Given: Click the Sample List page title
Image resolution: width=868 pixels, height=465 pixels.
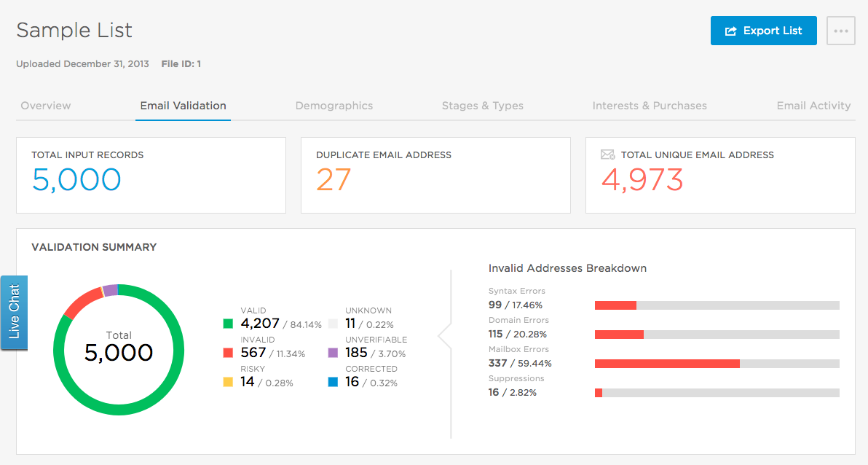Looking at the screenshot, I should pyautogui.click(x=74, y=31).
